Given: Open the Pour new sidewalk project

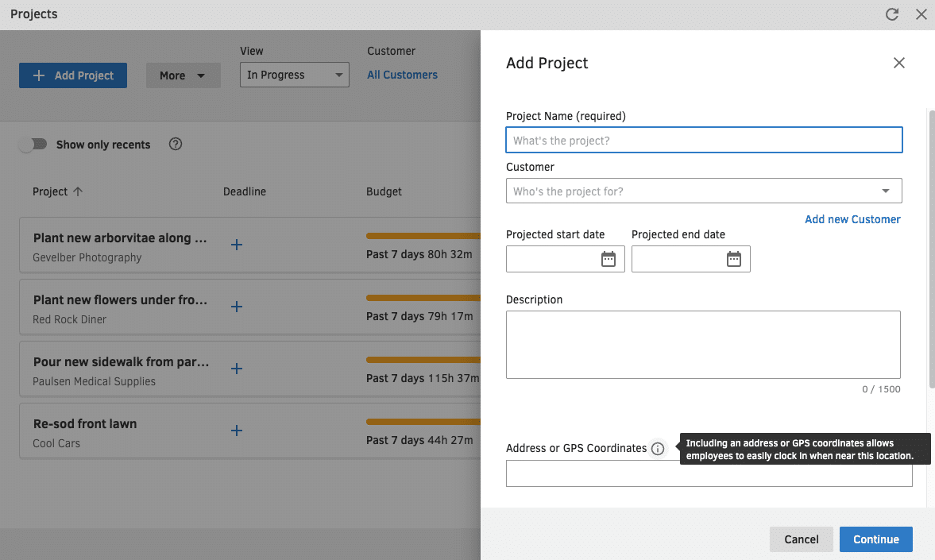Looking at the screenshot, I should 121,362.
